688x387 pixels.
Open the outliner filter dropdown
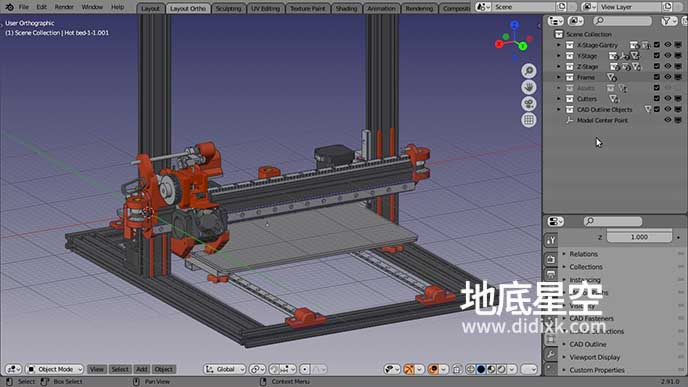(x=669, y=21)
